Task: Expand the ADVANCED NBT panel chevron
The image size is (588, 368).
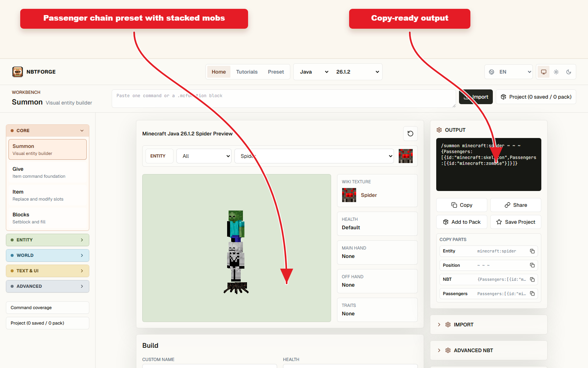Action: pos(439,350)
